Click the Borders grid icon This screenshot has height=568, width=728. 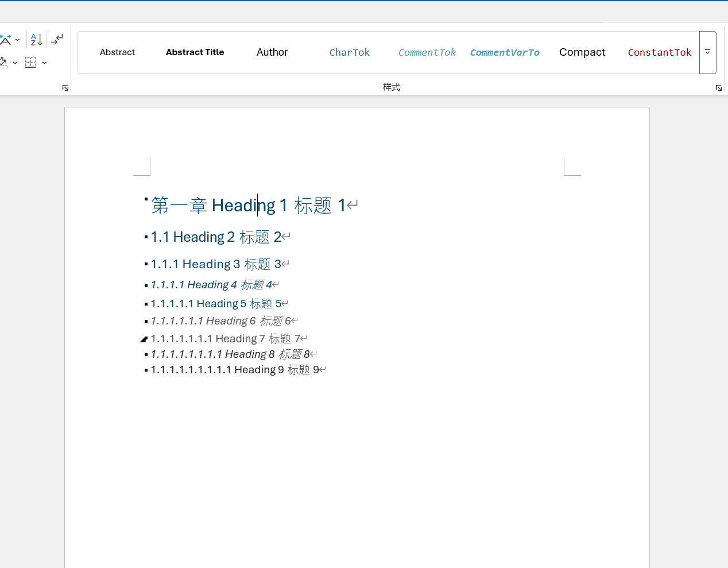pos(31,63)
